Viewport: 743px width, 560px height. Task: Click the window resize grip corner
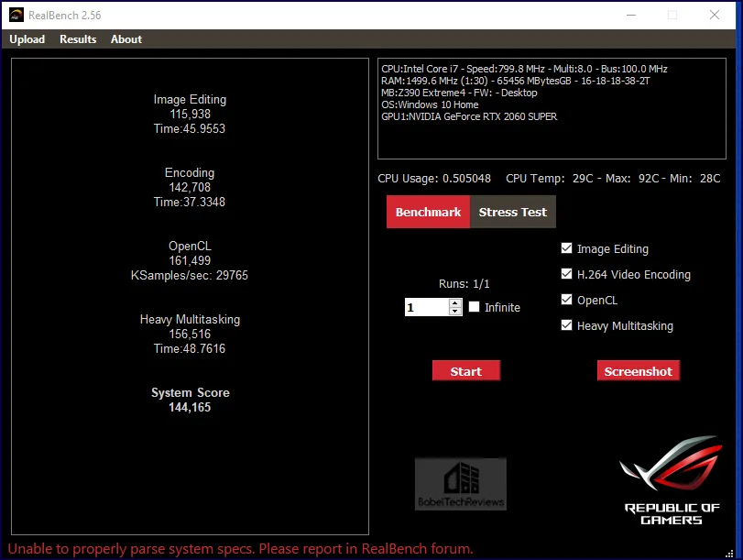730,553
